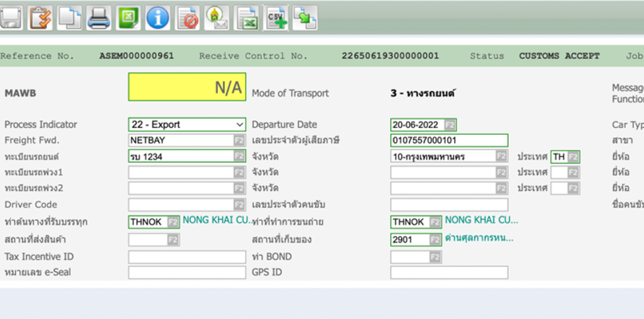Open the blue information icon
The image size is (644, 319).
pyautogui.click(x=158, y=18)
